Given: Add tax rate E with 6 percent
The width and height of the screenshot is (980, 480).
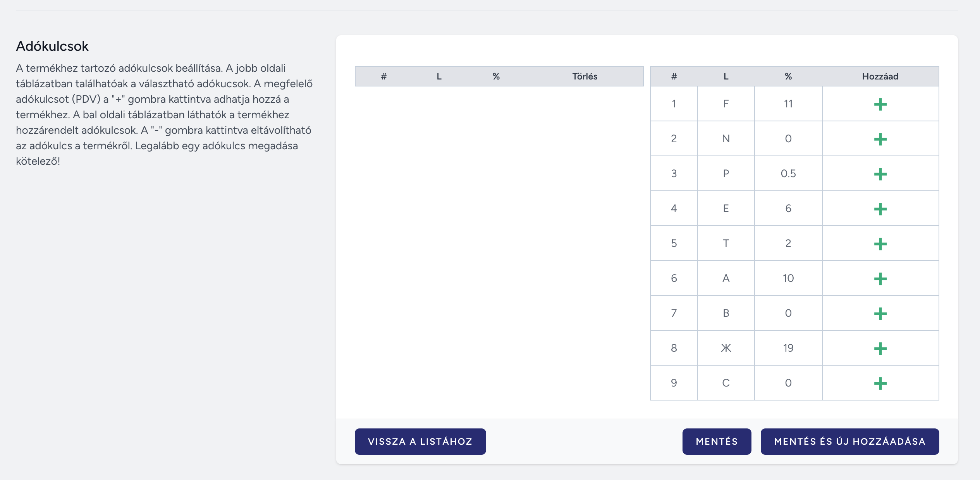Looking at the screenshot, I should [880, 209].
